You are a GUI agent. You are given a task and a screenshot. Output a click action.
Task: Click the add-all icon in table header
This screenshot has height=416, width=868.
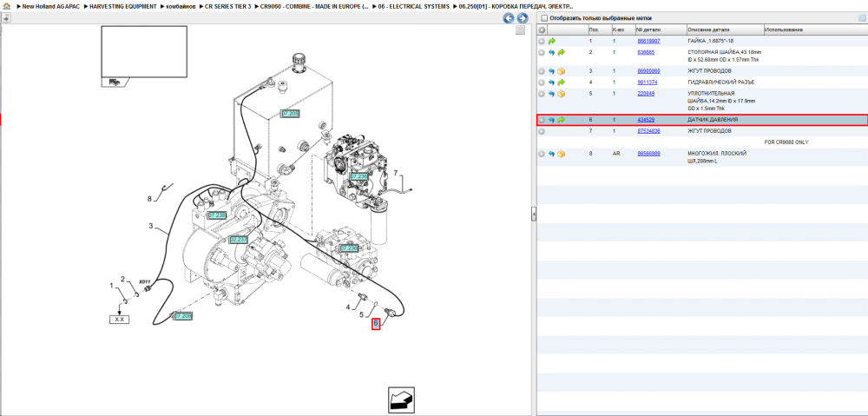point(542,30)
